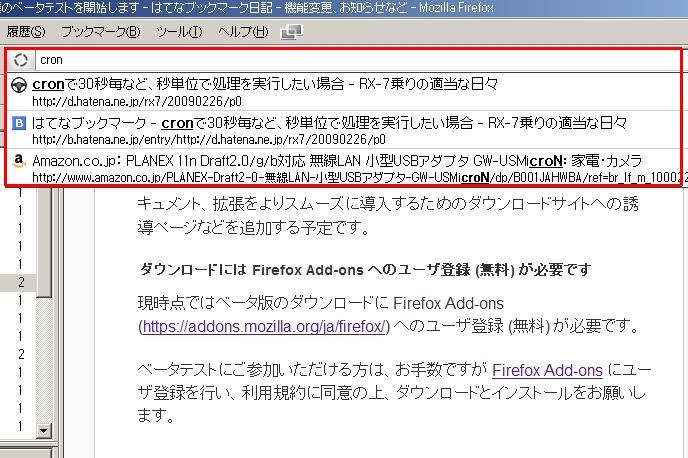Screen dimensions: 688x458
Task: Click the paragraph starting '現時点ではベータ版'
Action: (388, 315)
